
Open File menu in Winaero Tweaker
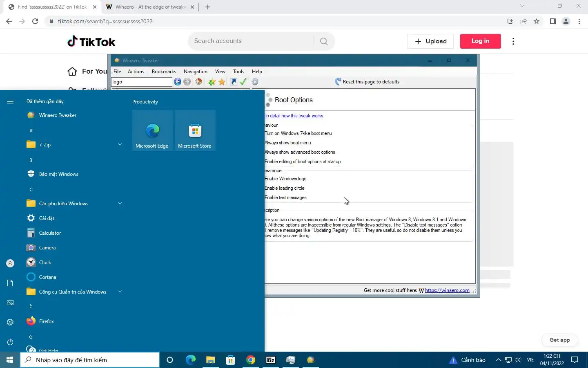[x=117, y=72]
